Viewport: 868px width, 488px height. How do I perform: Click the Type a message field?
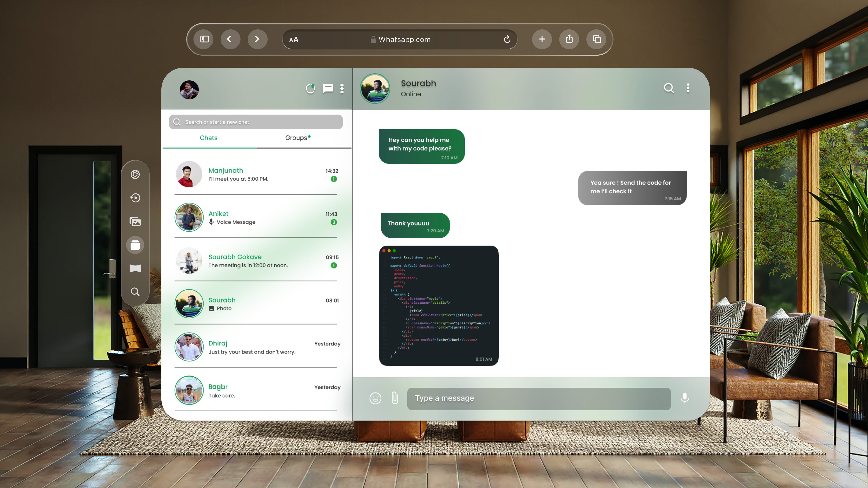coord(539,398)
